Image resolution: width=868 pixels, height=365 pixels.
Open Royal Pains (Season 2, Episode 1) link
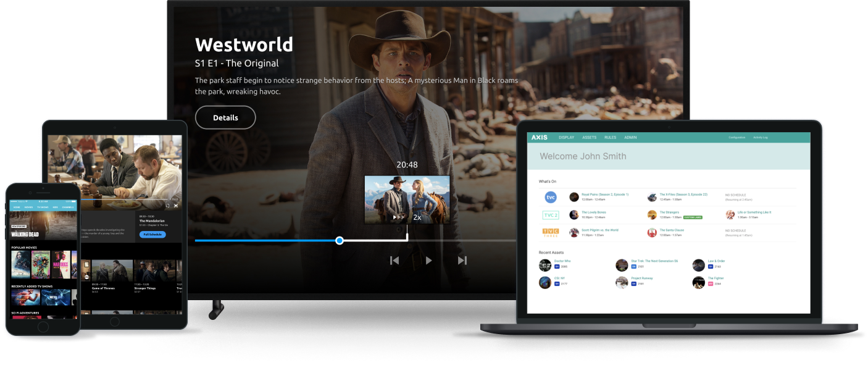click(605, 195)
